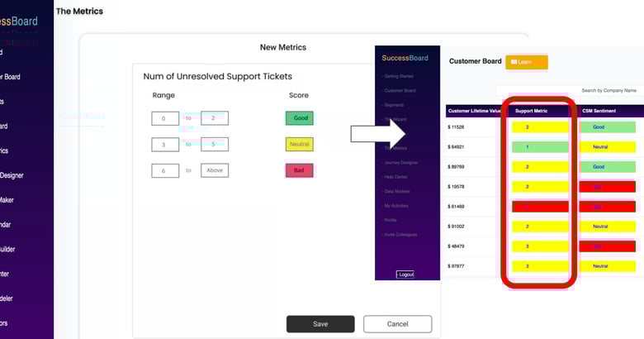The image size is (644, 339).
Task: Open Journey Designer in inner sidebar
Action: click(x=400, y=162)
